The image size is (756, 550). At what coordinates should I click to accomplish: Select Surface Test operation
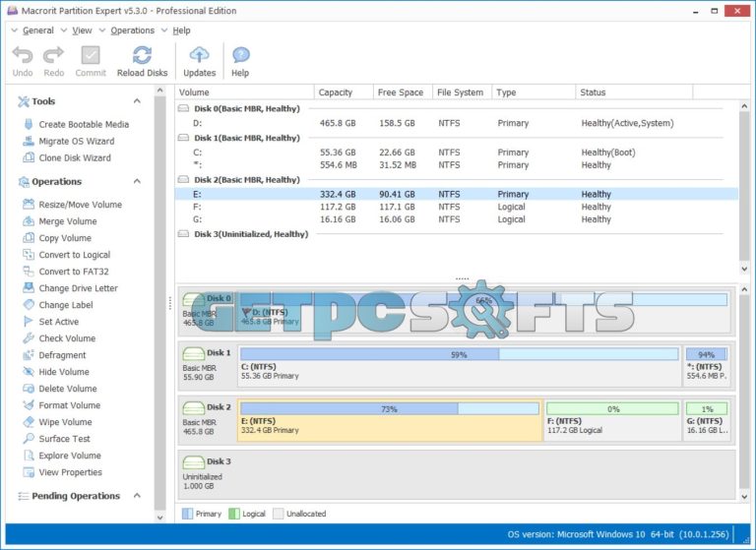coord(56,439)
